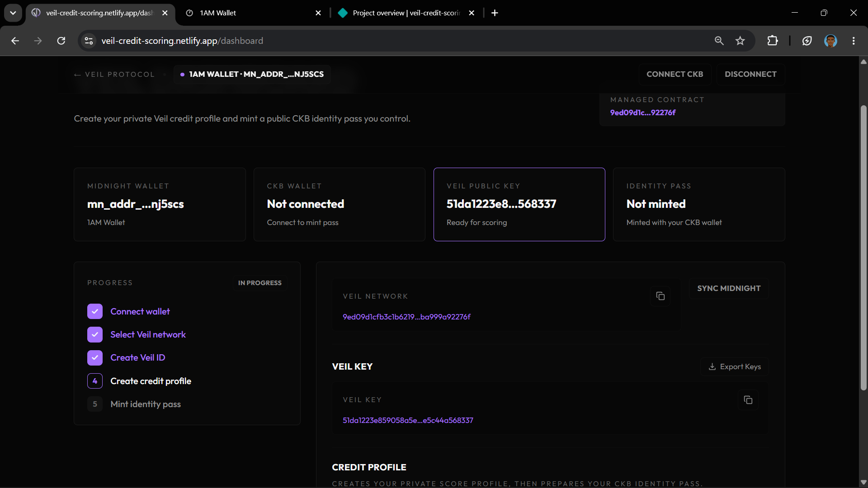Open Chrome three-dot menu
The width and height of the screenshot is (868, 488).
[x=854, y=41]
